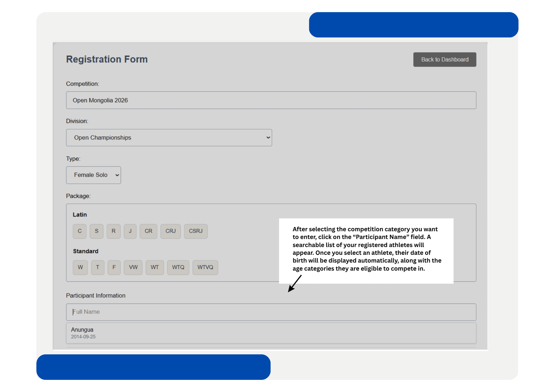Open the Type dropdown showing Female Solo
Viewport: 555px width, 392px height.
tap(93, 175)
